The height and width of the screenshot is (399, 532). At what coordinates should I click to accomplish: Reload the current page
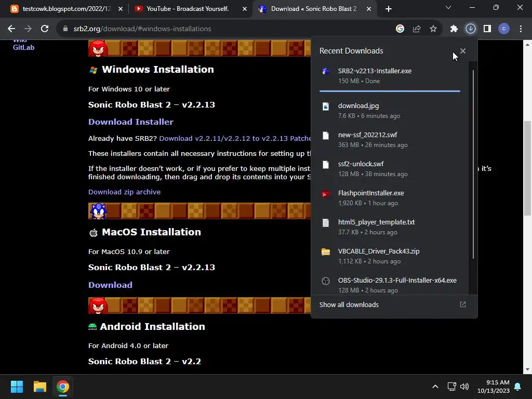point(45,29)
